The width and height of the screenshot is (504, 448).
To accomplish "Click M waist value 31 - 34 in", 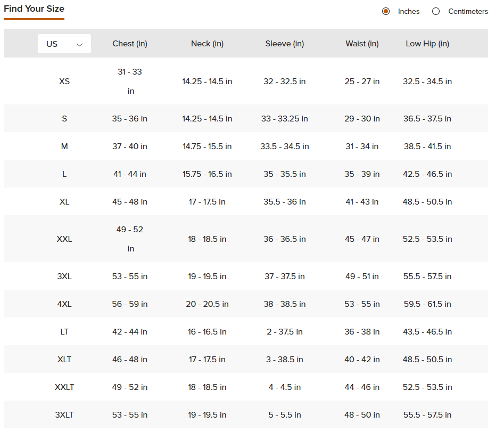I will [x=362, y=146].
